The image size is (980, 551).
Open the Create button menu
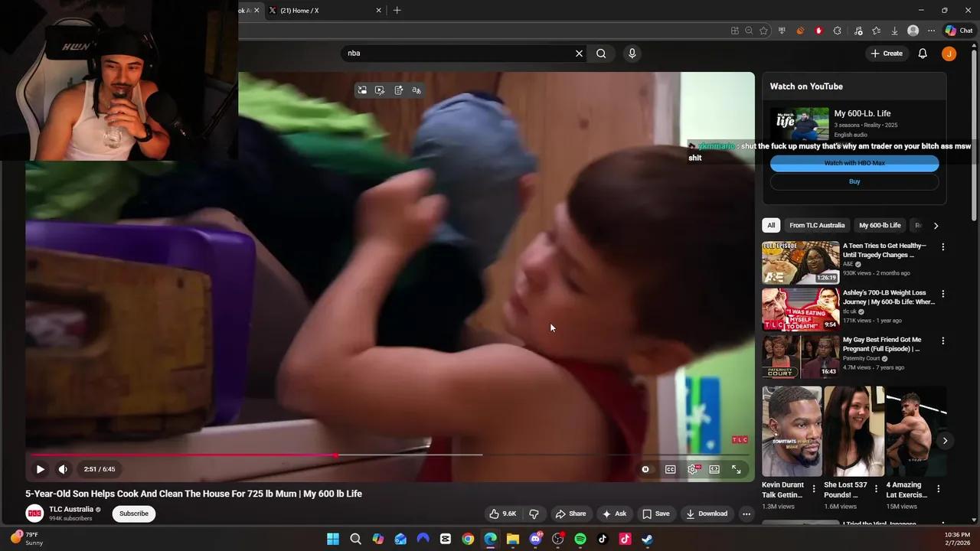(887, 53)
